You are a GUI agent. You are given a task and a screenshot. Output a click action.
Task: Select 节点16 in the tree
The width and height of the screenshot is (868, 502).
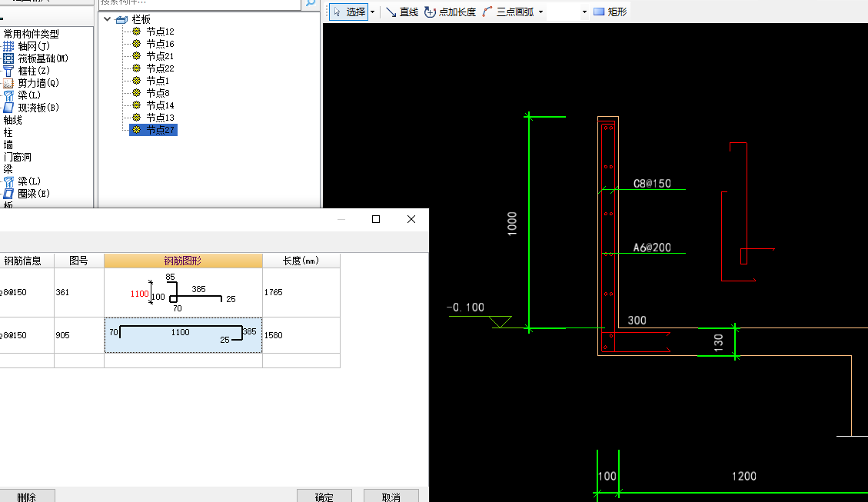(160, 44)
